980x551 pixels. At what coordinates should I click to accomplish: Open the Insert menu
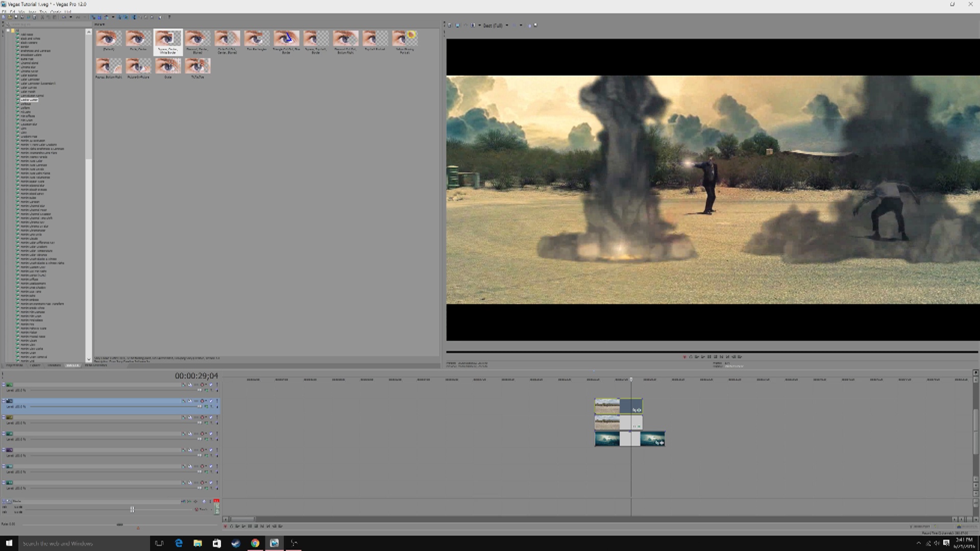[33, 11]
